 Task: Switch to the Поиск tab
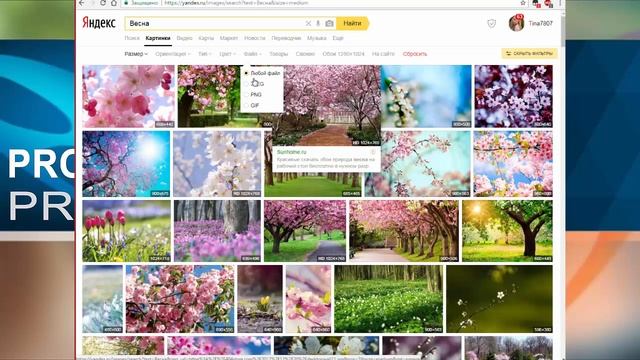pos(132,38)
